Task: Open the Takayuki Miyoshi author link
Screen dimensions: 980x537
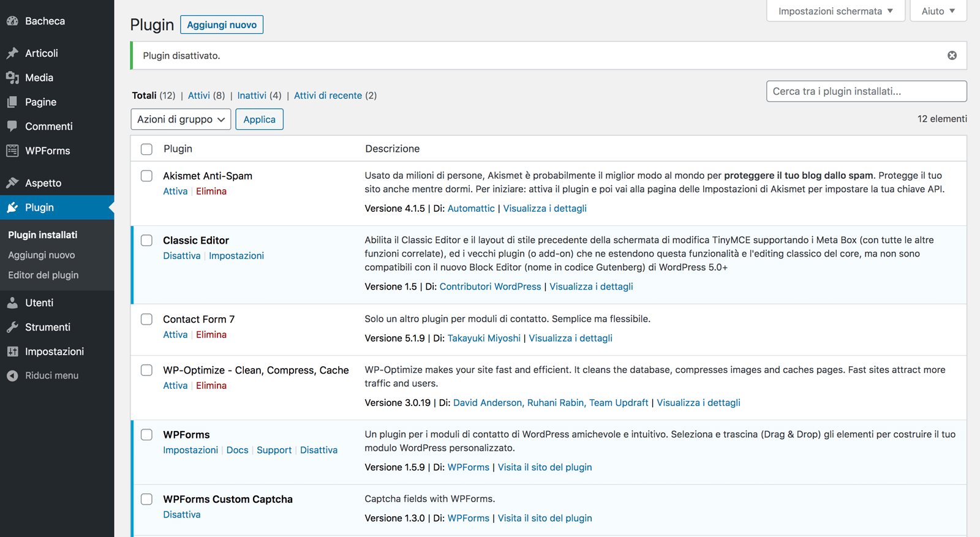Action: [484, 338]
